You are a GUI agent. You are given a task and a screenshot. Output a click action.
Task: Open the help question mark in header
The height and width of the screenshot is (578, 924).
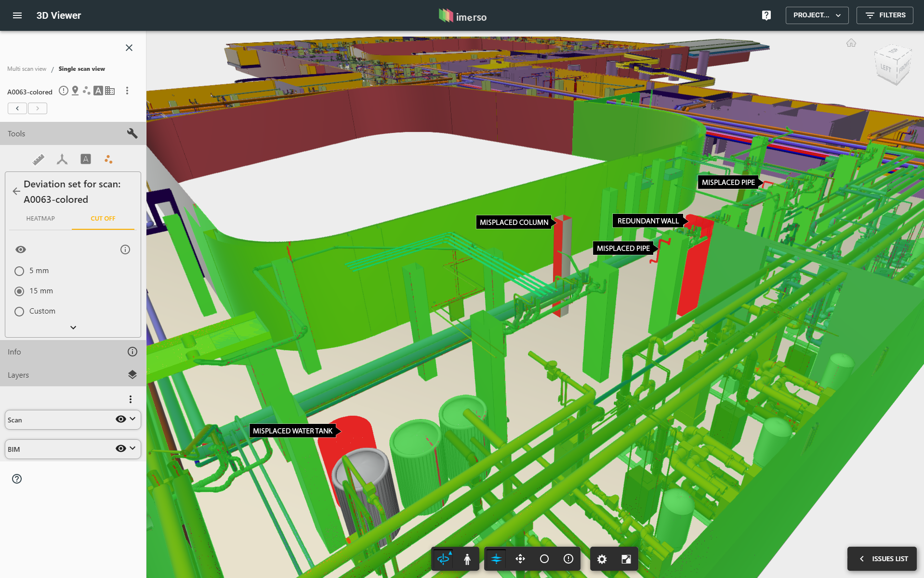coord(766,15)
